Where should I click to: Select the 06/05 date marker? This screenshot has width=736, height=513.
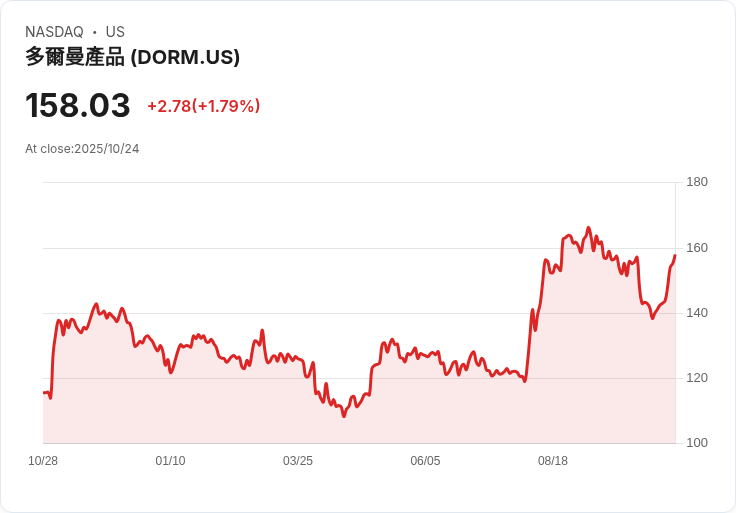(425, 461)
